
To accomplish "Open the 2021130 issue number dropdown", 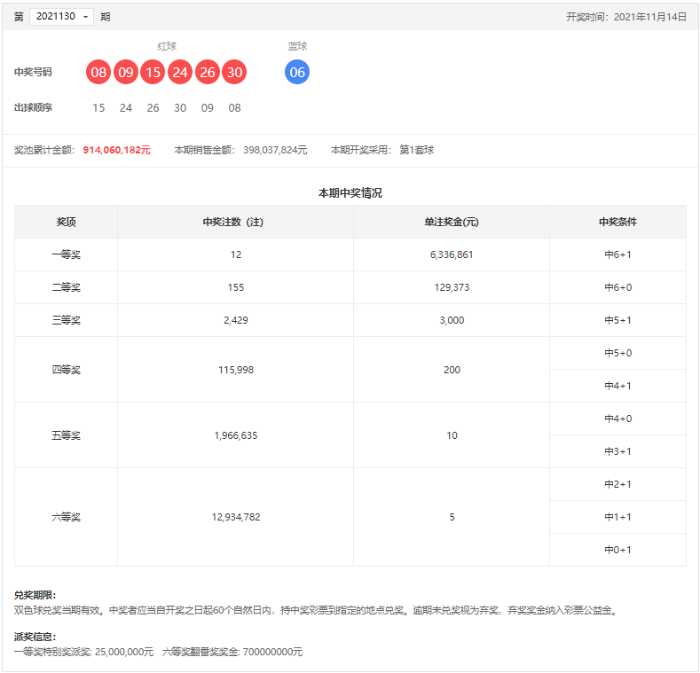I will (x=61, y=17).
